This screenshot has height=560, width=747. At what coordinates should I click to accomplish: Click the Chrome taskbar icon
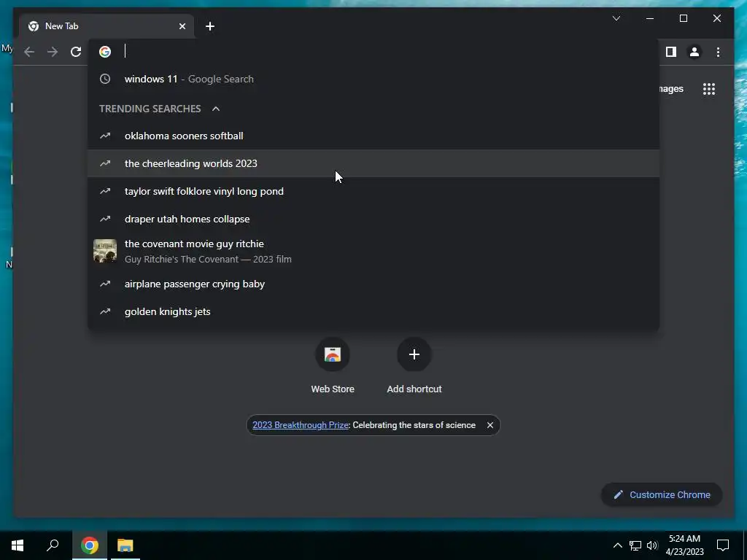tap(90, 545)
